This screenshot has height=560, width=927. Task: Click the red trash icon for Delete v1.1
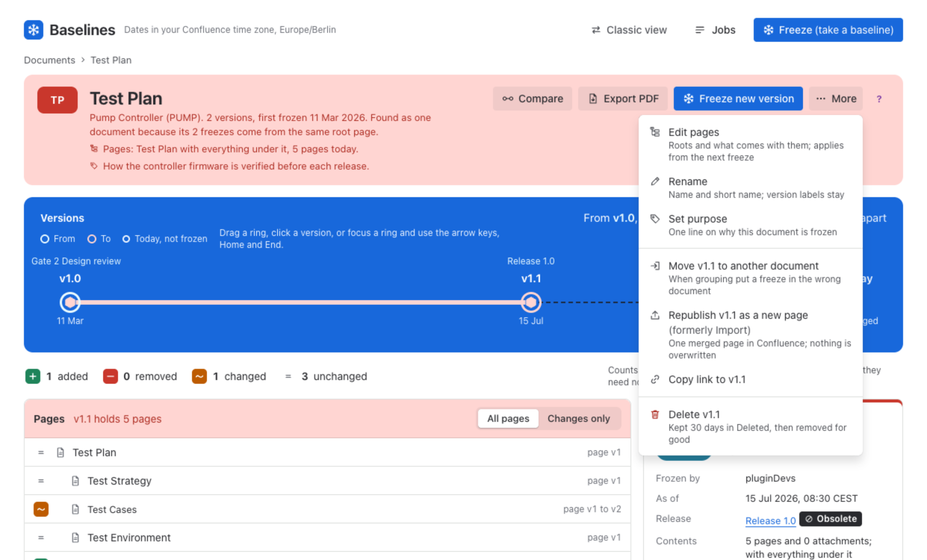(x=655, y=414)
